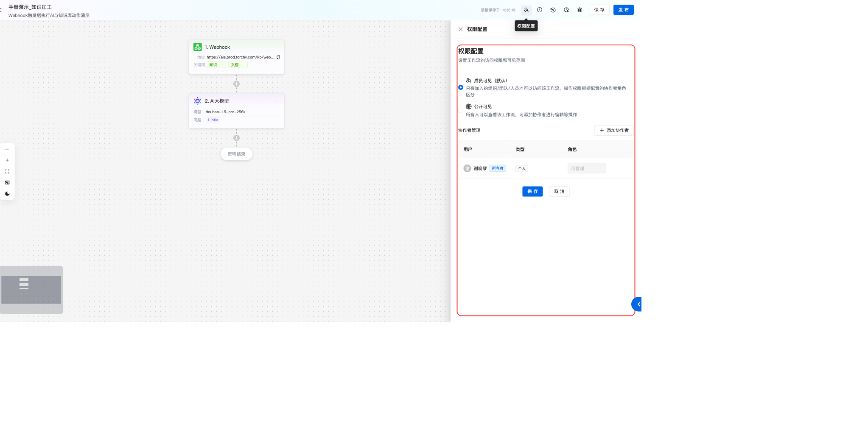Switch to dark mode moon icon
This screenshot has height=430, width=868.
(x=7, y=194)
